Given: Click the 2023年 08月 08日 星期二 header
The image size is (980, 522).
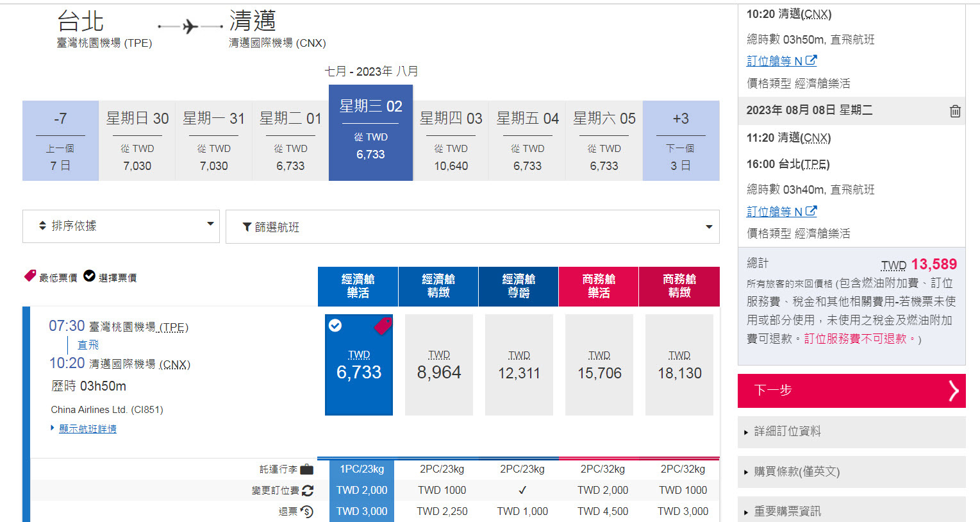Looking at the screenshot, I should pyautogui.click(x=809, y=110).
